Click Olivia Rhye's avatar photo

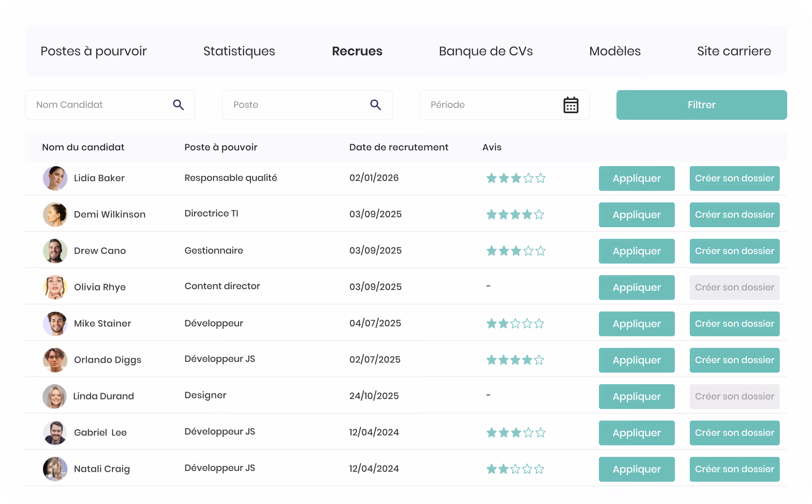point(55,287)
